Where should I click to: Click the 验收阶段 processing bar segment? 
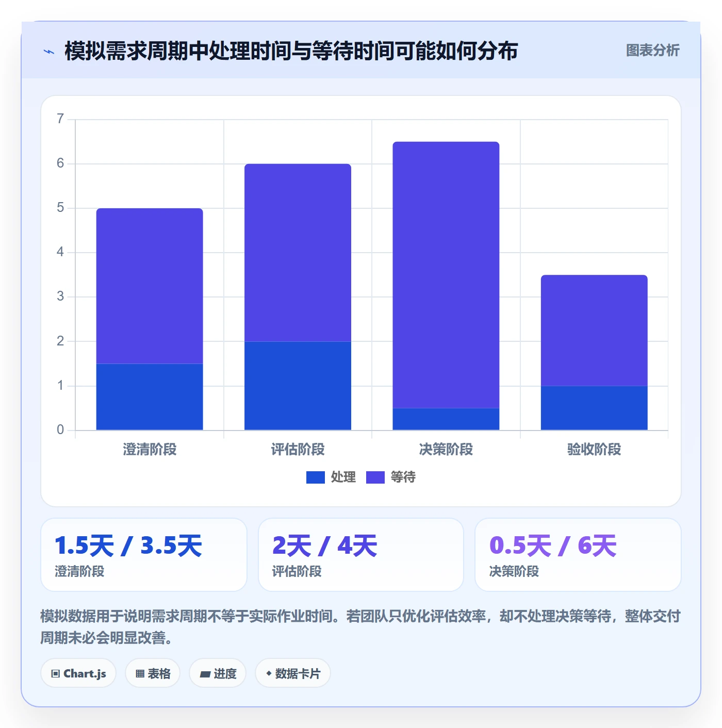point(594,408)
